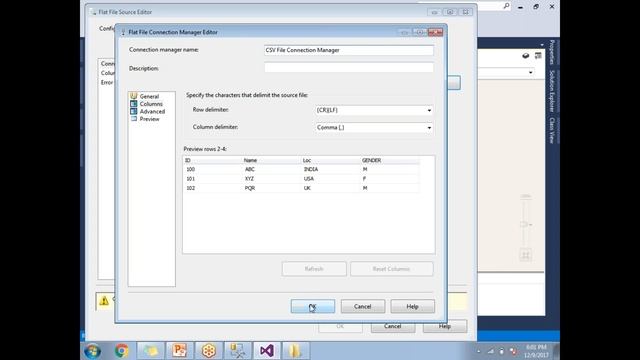Screen dimensions: 640x360
Task: Click the fit-to-window icon below the zoom slider
Action: (525, 255)
